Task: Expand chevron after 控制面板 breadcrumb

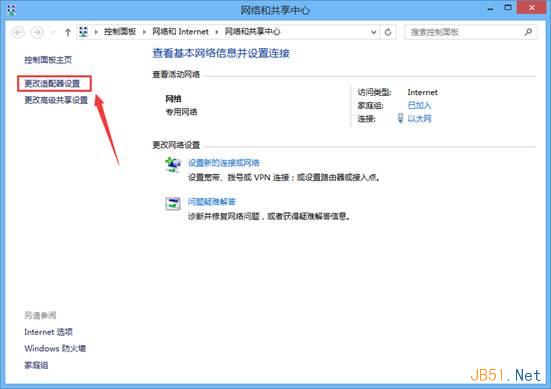Action: [144, 32]
